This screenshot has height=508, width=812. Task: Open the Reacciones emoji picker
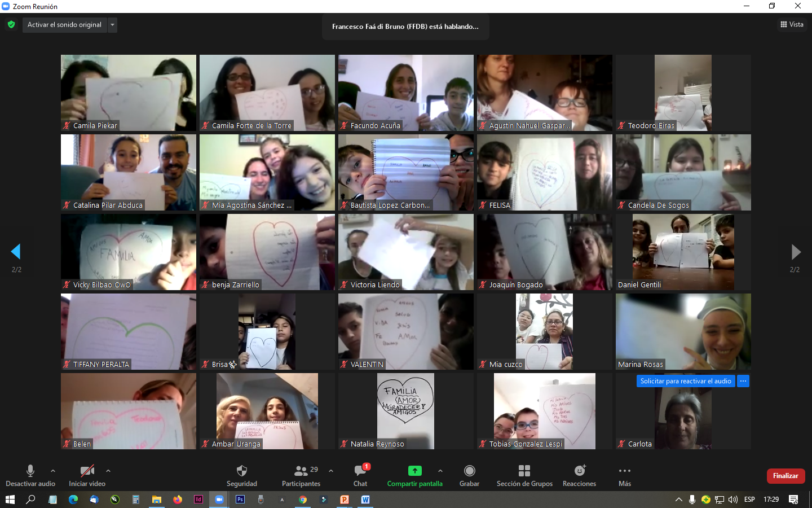click(x=579, y=476)
